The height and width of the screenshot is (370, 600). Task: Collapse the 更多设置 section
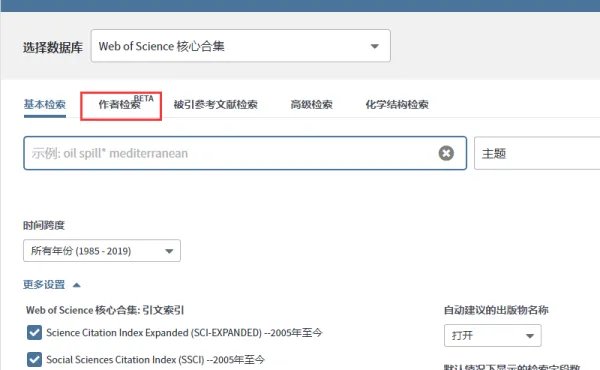[52, 284]
